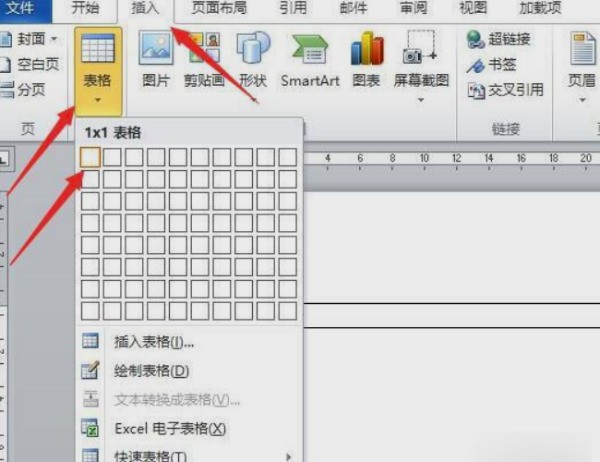The width and height of the screenshot is (600, 462).
Task: Expand the 屏幕截图 dropdown arrow
Action: (421, 100)
